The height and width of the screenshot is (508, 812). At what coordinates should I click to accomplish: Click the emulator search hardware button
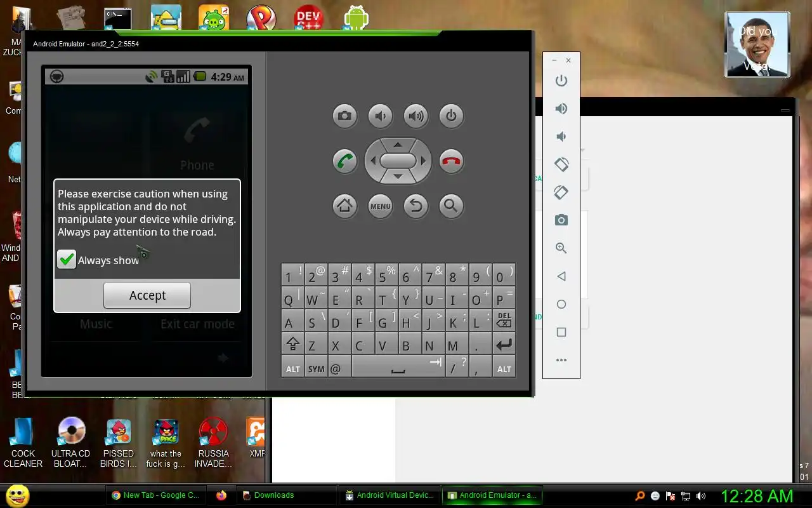(x=451, y=206)
